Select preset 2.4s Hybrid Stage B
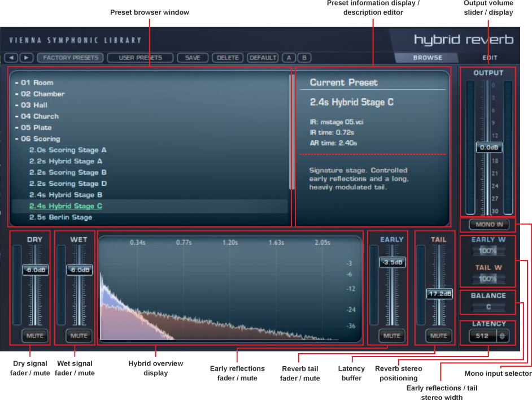Viewport: 532px width, 400px height. tap(66, 194)
